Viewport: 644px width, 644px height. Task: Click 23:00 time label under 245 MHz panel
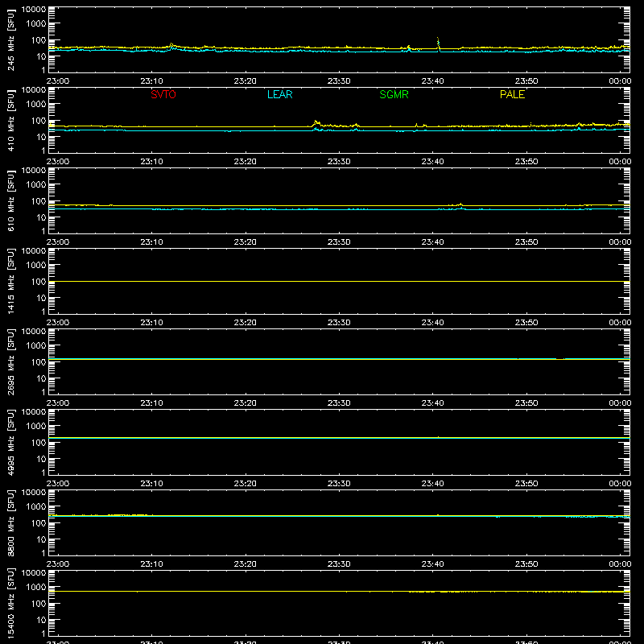58,81
